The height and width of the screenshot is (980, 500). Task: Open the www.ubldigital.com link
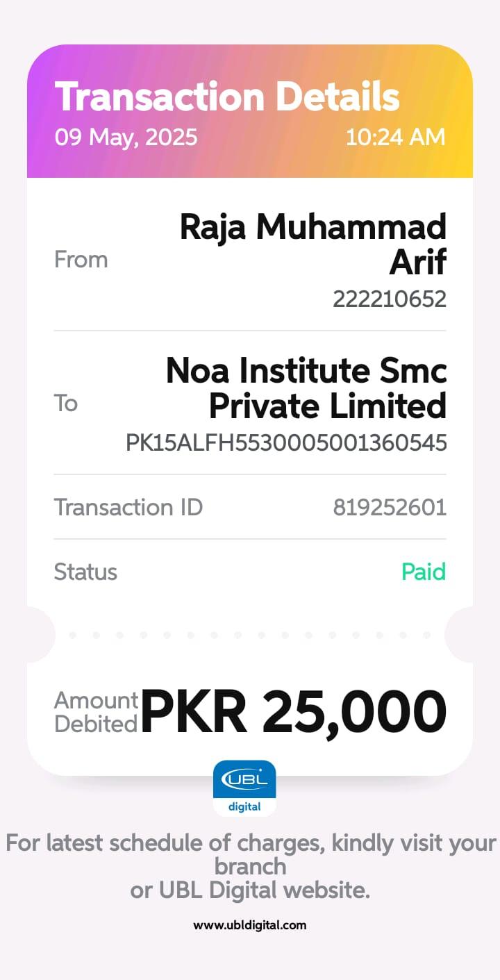click(249, 925)
